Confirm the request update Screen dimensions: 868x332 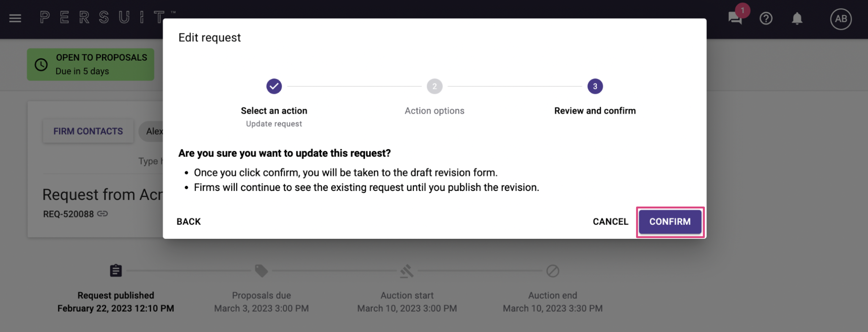pos(670,221)
